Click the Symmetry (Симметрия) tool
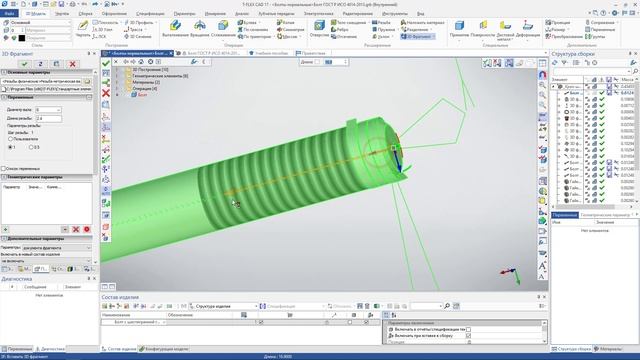 [290, 29]
